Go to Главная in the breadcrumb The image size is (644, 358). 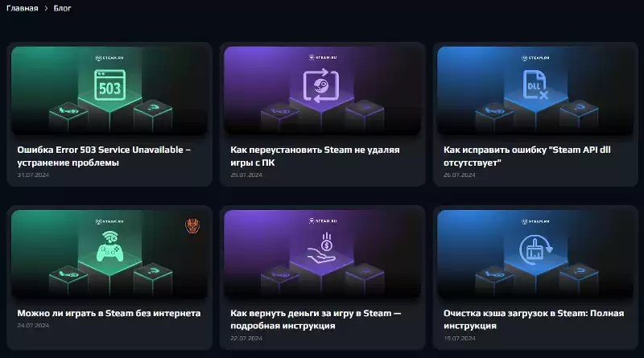23,8
